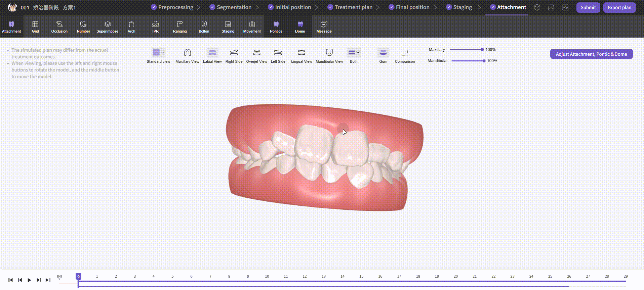
Task: Jump to last stage
Action: [48, 280]
